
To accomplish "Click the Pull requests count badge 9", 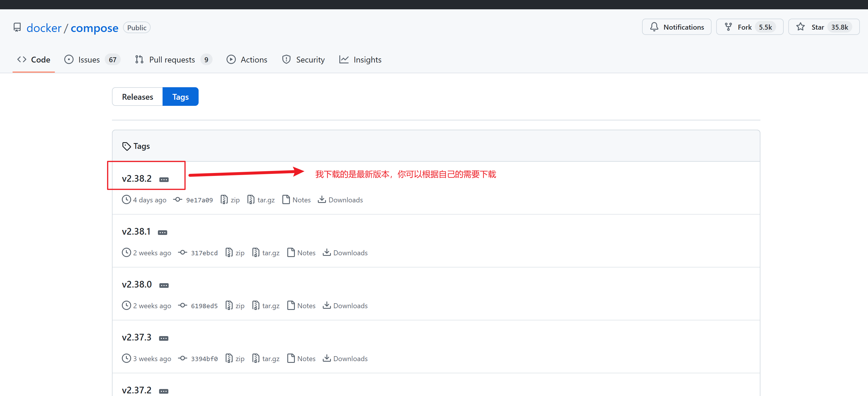I will (x=206, y=60).
